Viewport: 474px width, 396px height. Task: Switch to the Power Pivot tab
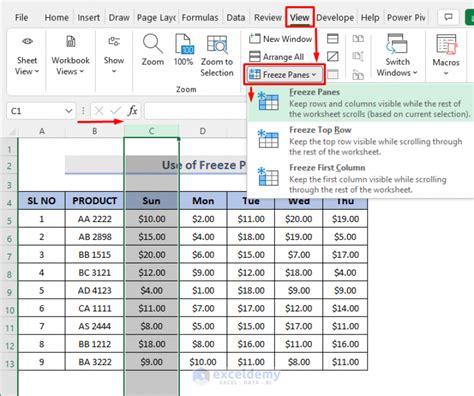(x=406, y=17)
